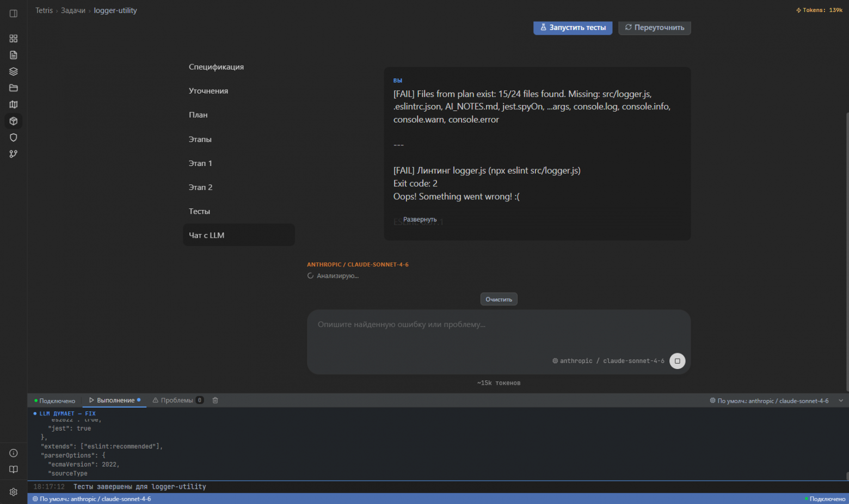849x504 pixels.
Task: Open the shield icon in sidebar
Action: pyautogui.click(x=14, y=137)
